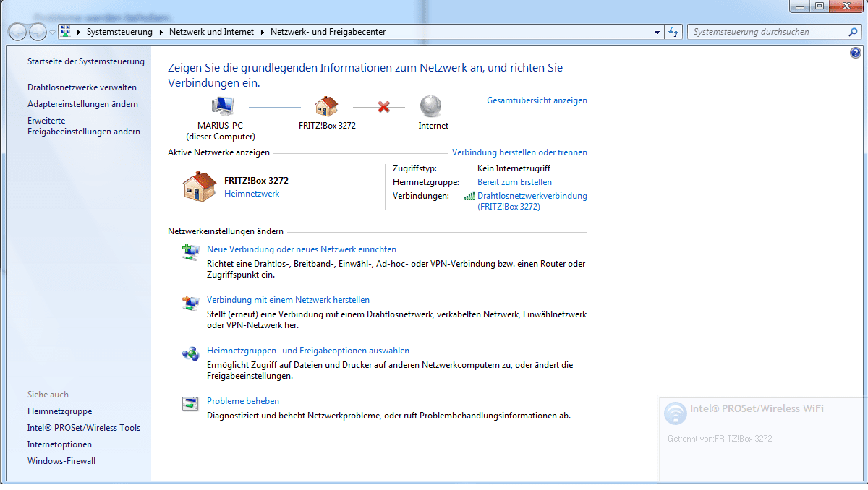The height and width of the screenshot is (490, 868).
Task: Click the control panel icon in the address bar
Action: pos(66,32)
